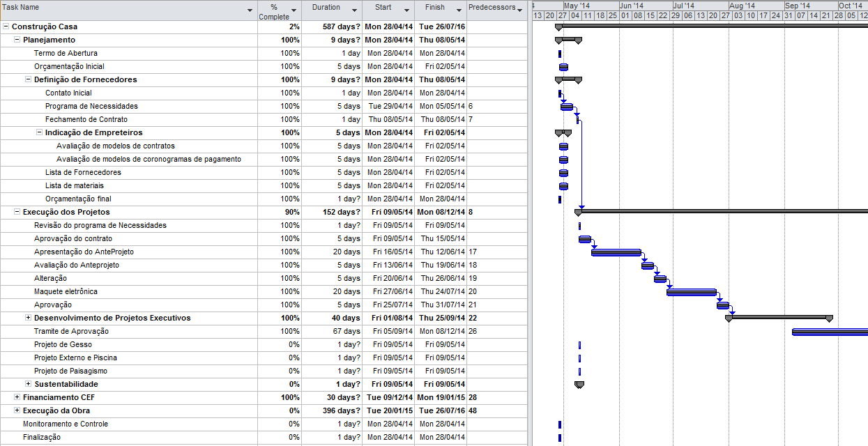
Task: Open the Task Name column filter dropdown
Action: point(250,10)
